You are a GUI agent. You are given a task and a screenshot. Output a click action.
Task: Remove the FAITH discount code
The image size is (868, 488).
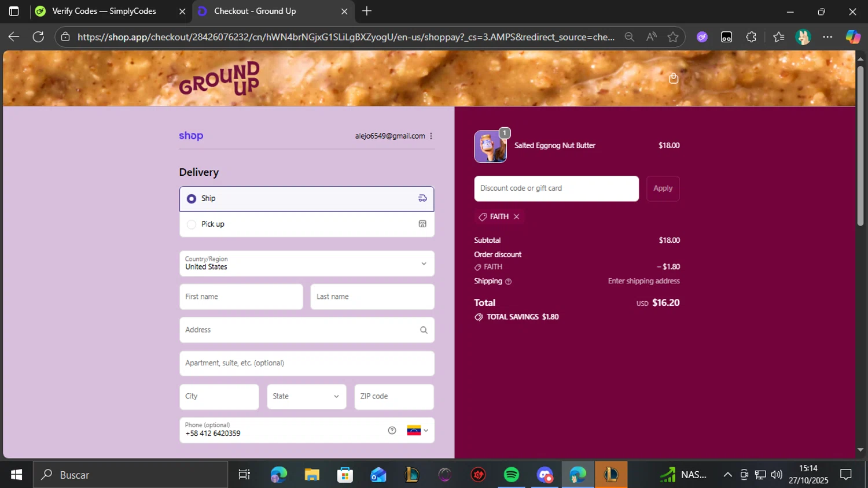click(517, 217)
